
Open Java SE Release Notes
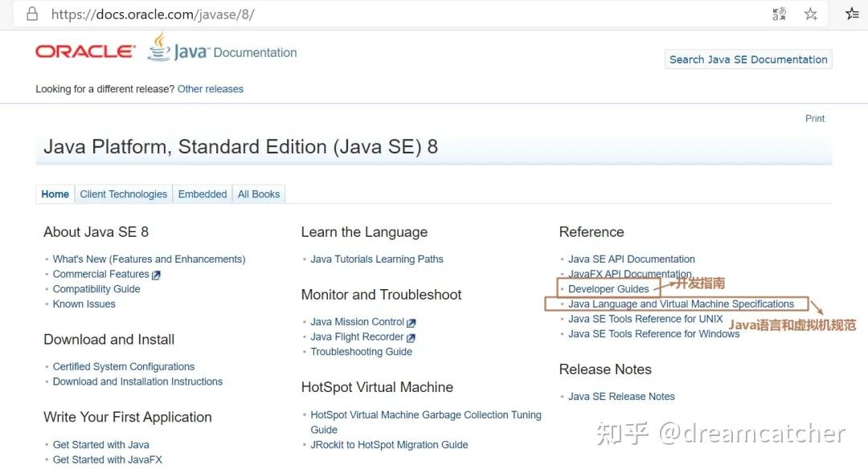pos(620,396)
